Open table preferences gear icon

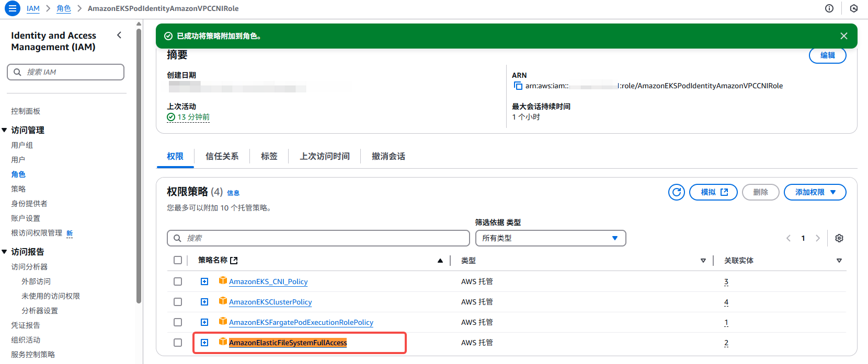(x=839, y=238)
